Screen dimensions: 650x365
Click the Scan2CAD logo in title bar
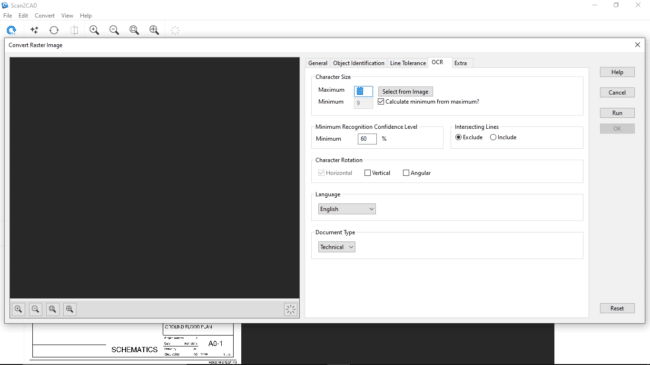[x=5, y=5]
